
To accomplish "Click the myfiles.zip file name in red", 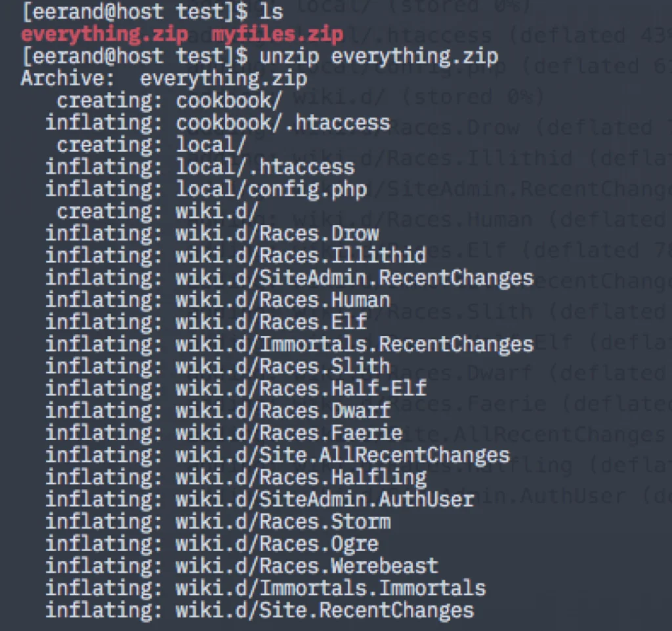I will click(x=277, y=34).
